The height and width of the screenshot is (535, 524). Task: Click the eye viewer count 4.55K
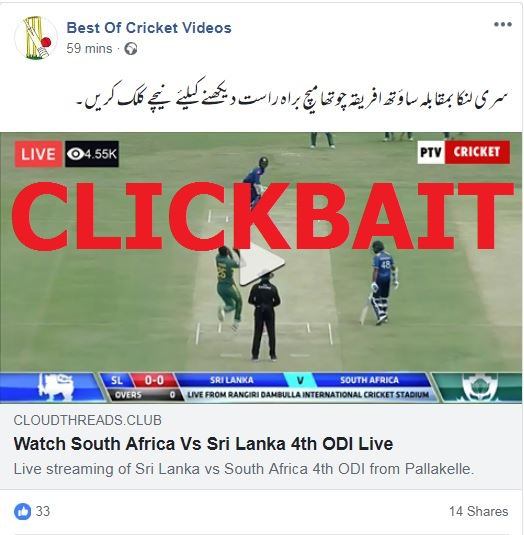(92, 154)
